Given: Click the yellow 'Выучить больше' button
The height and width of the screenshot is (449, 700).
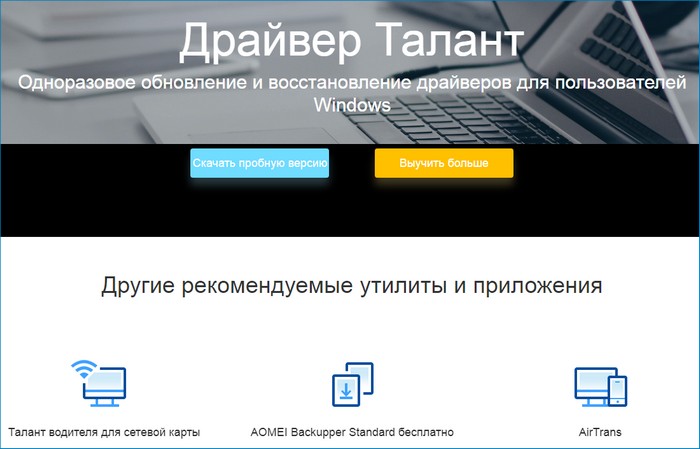Looking at the screenshot, I should [444, 163].
